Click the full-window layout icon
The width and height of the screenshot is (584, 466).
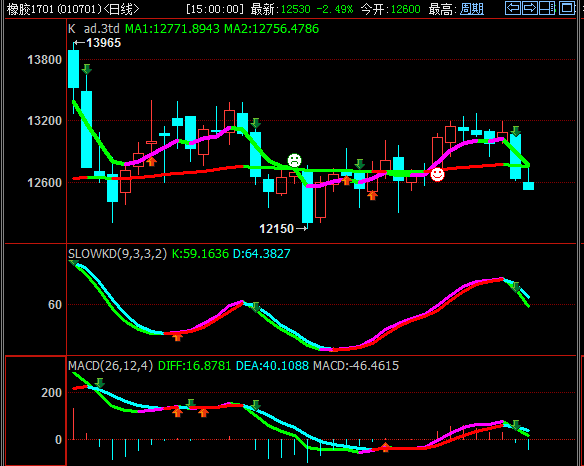(x=567, y=8)
